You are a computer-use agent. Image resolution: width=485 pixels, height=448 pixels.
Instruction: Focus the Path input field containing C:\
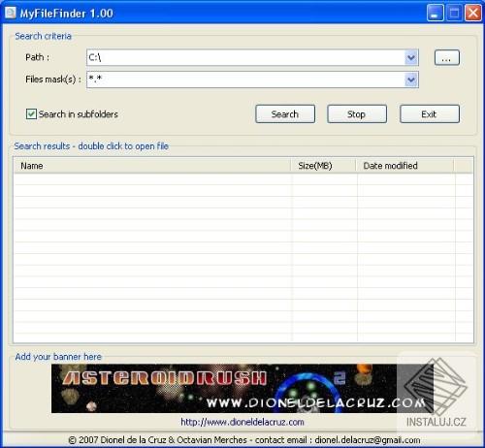tap(245, 58)
